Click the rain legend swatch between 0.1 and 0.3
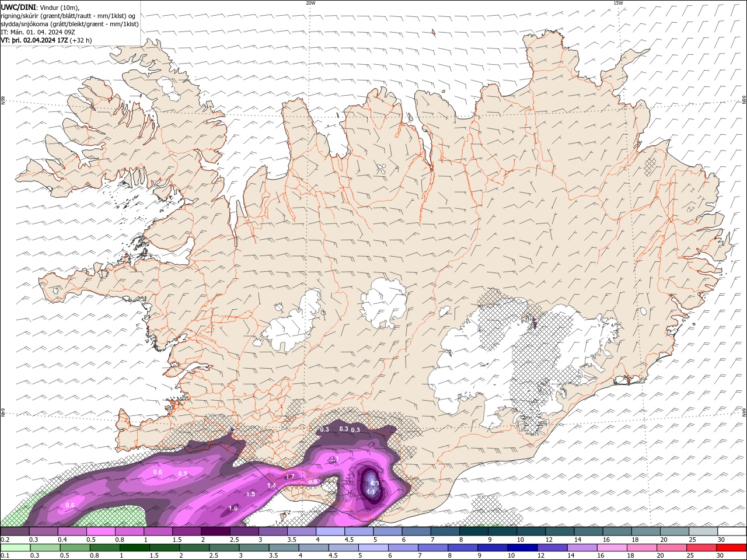The image size is (747, 560). click(15, 548)
